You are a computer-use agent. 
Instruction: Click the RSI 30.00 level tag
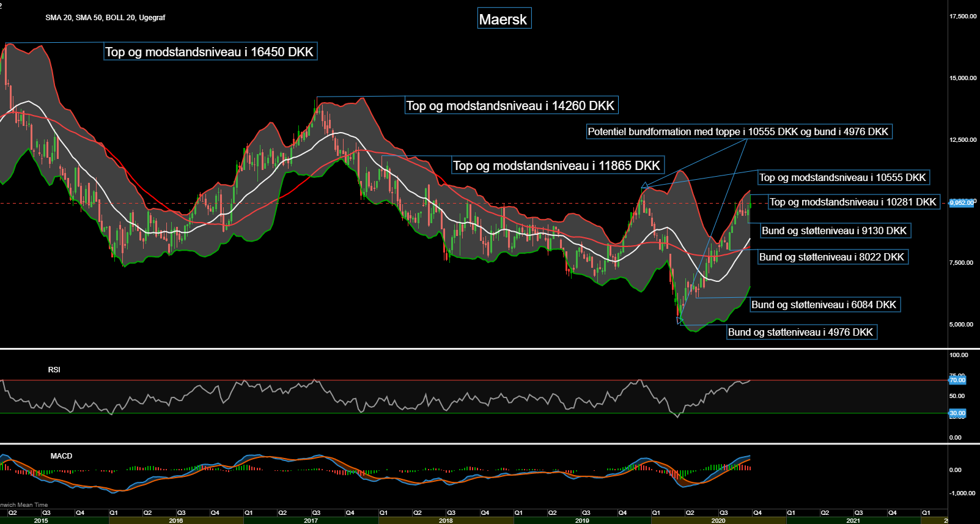point(957,413)
